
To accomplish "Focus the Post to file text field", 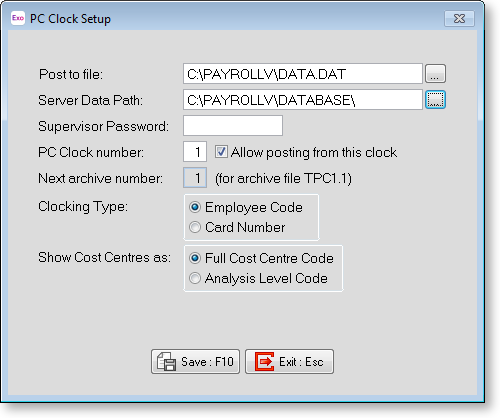I will [303, 74].
